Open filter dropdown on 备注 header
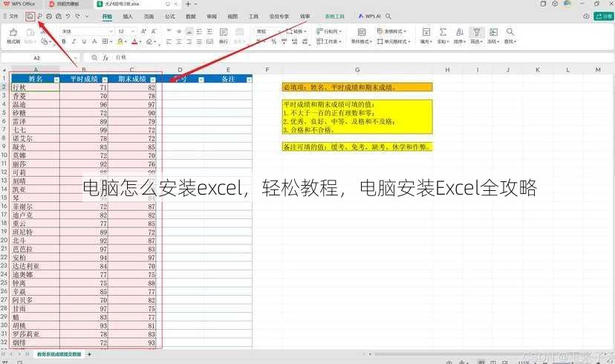Viewport: 615px width, 364px height. click(x=249, y=79)
